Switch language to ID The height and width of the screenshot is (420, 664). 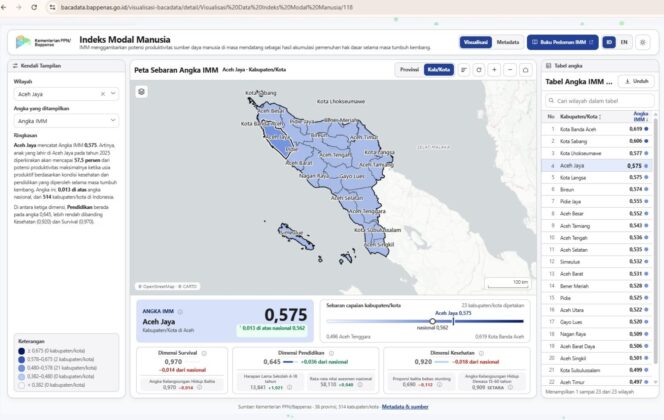(609, 42)
